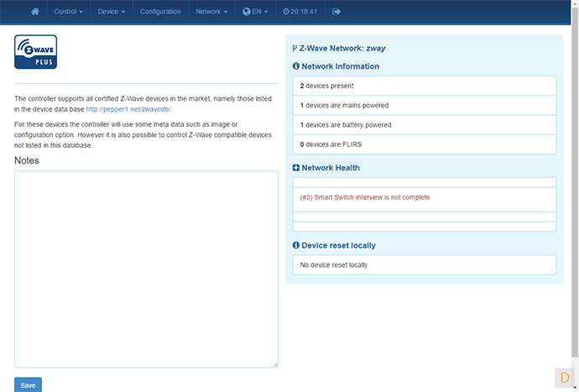The width and height of the screenshot is (579, 392).
Task: Click the Z-Wave network antenna icon
Action: tap(295, 48)
